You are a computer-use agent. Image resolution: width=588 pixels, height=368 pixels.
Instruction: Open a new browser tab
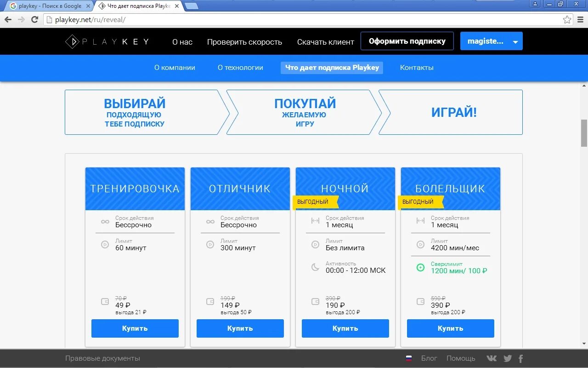[192, 6]
